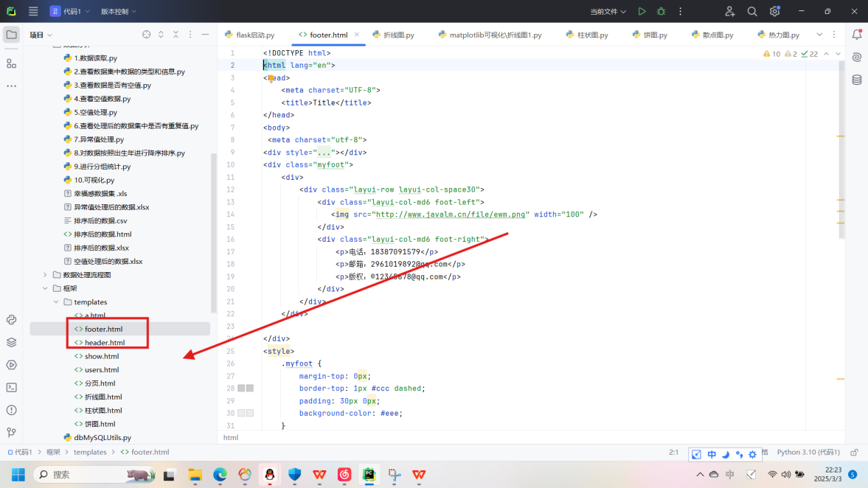Select opened file target icon in Project panel
Image resolution: width=868 pixels, height=488 pixels.
click(x=146, y=35)
